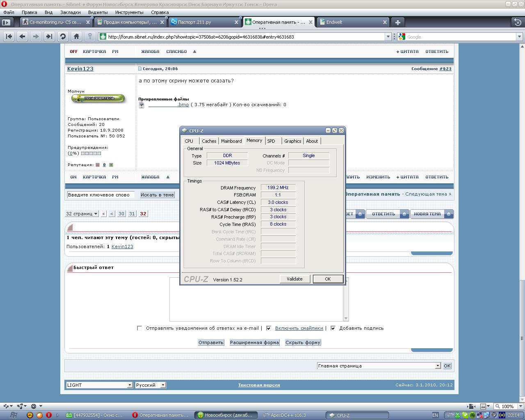This screenshot has width=525, height=420.
Task: Click the Скрыть форму button
Action: [303, 342]
